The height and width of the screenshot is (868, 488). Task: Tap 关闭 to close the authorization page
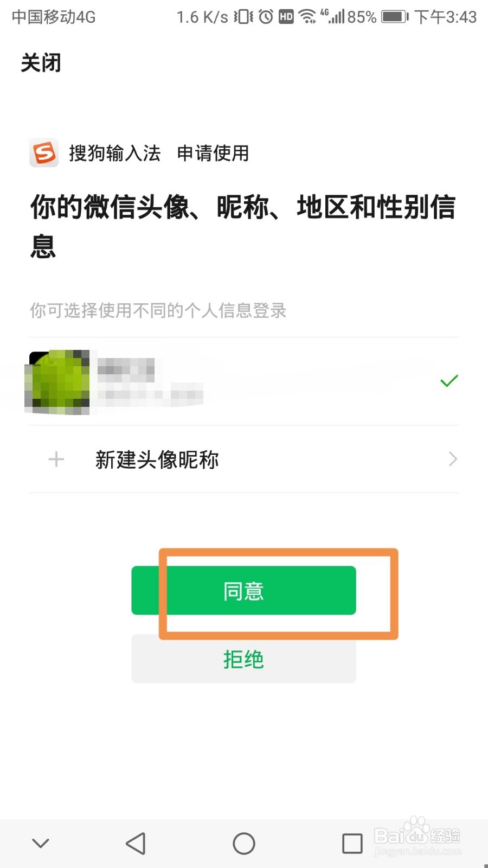[41, 63]
